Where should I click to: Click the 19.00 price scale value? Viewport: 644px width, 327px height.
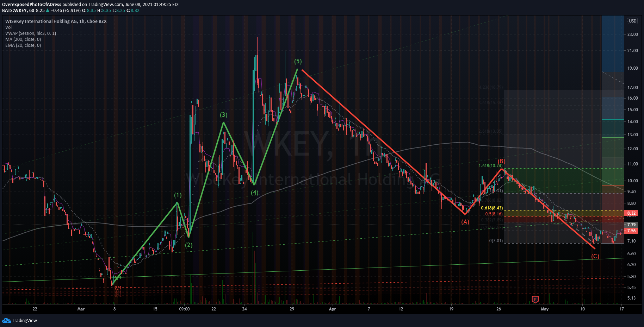tap(633, 68)
